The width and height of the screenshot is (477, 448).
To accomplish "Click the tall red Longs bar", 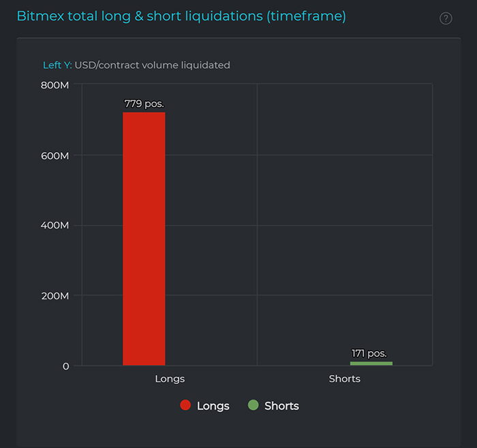I will click(144, 239).
